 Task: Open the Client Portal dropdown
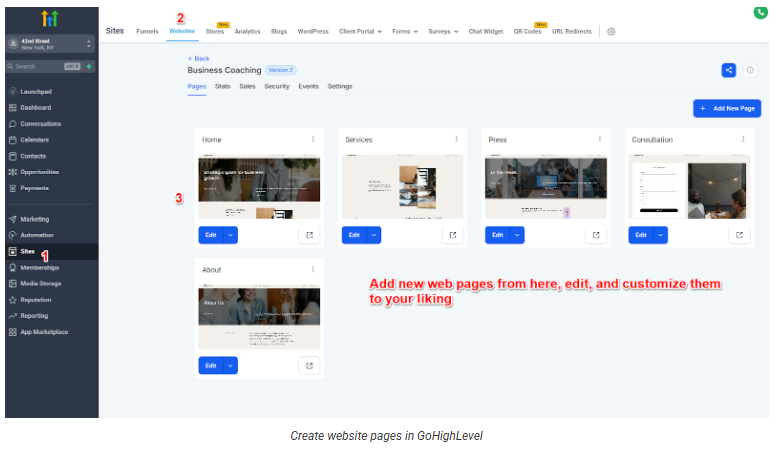pos(360,32)
